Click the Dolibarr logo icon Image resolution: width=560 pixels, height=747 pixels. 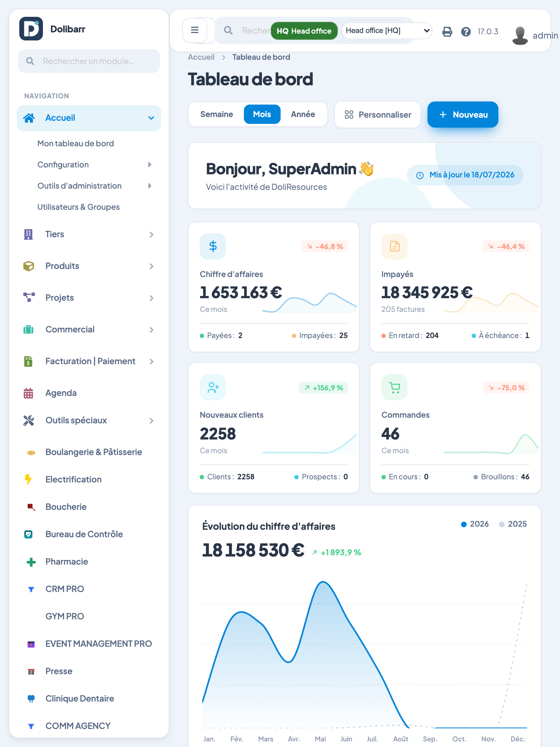point(31,29)
